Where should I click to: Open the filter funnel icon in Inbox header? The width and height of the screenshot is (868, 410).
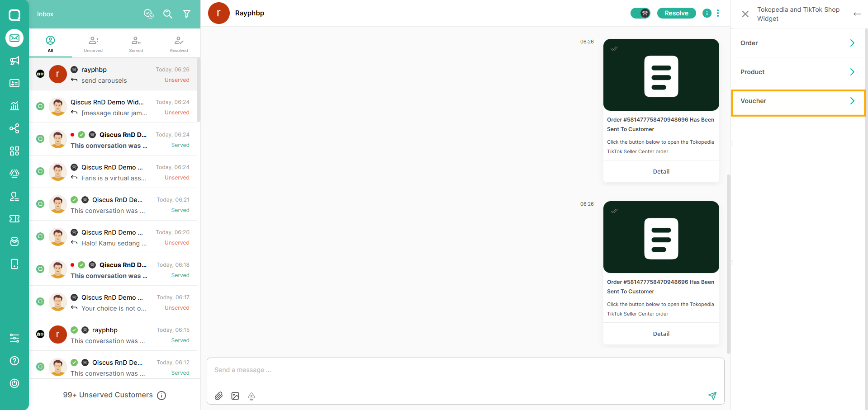(187, 14)
